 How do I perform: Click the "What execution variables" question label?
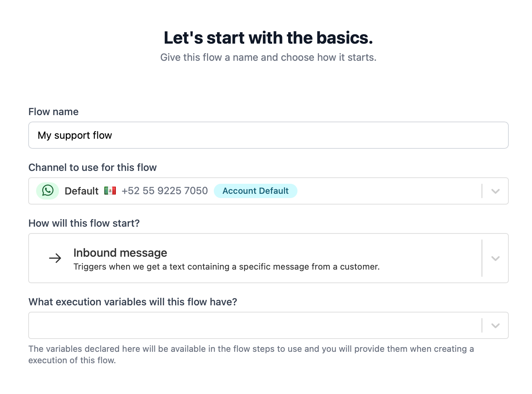coord(133,302)
